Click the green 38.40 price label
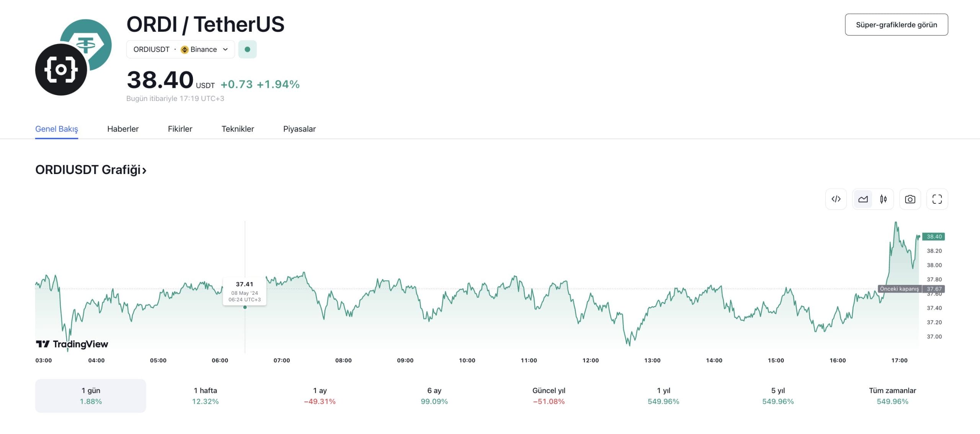Screen dimensions: 980x434 click(934, 237)
